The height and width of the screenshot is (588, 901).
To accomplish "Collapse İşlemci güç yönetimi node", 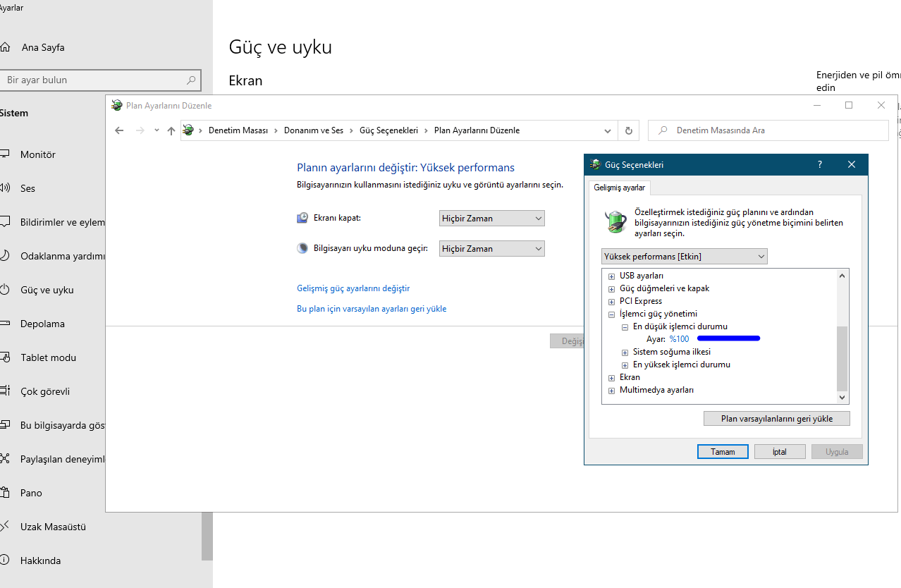I will click(x=611, y=314).
